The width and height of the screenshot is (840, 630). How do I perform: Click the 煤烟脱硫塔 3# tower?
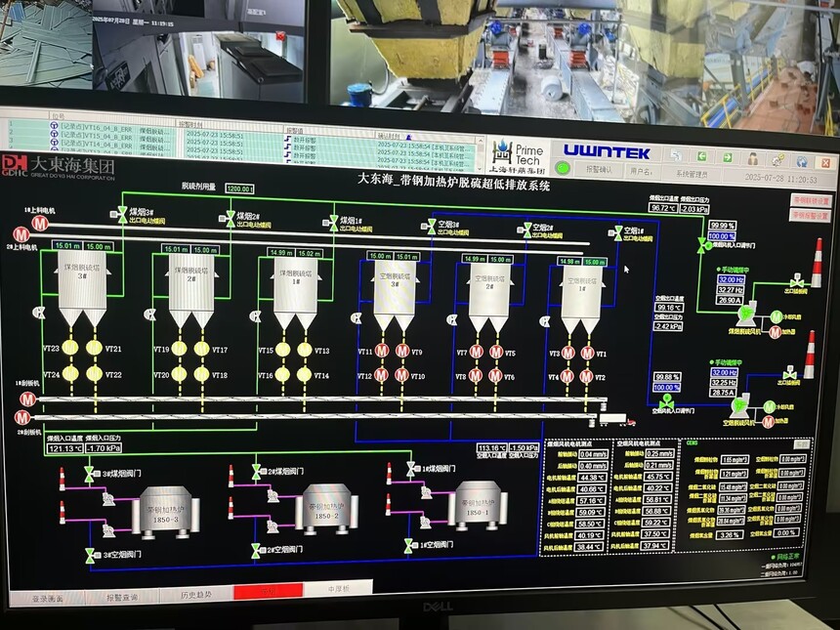point(83,285)
